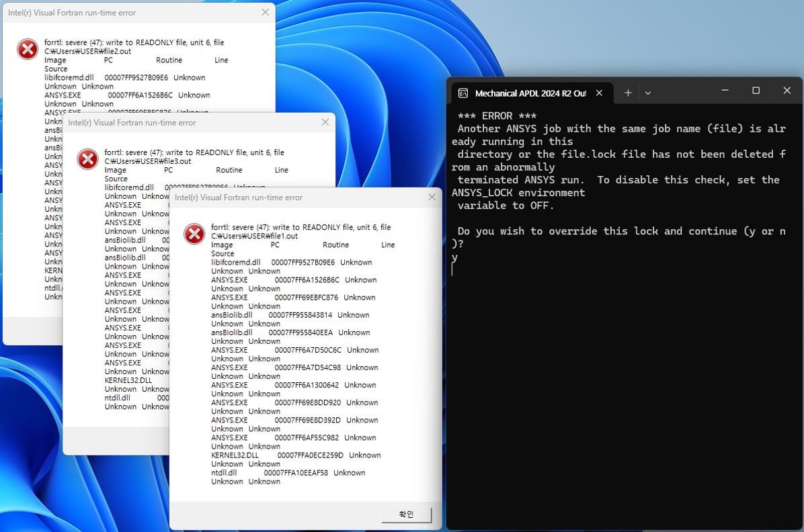804x532 pixels.
Task: Click "ANSYS.EXE 00007FF6A1526B6C" row in the file2.out dialog
Action: (127, 95)
